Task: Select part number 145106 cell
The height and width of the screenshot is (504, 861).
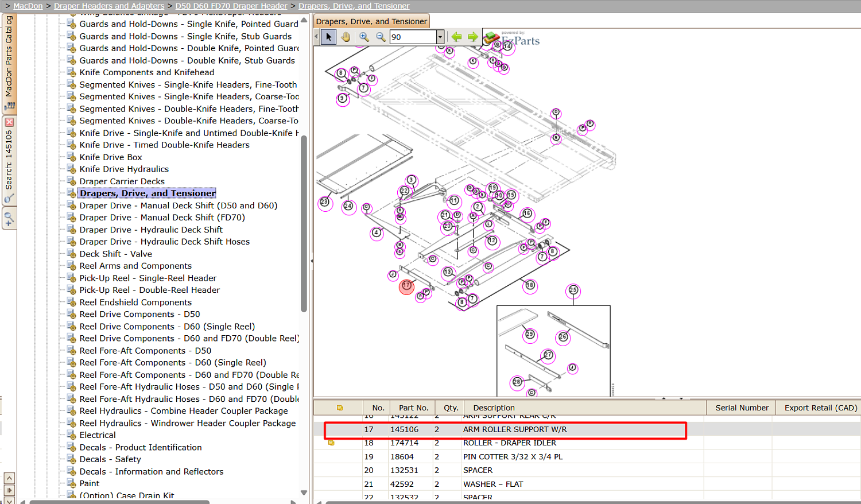Action: [x=404, y=429]
